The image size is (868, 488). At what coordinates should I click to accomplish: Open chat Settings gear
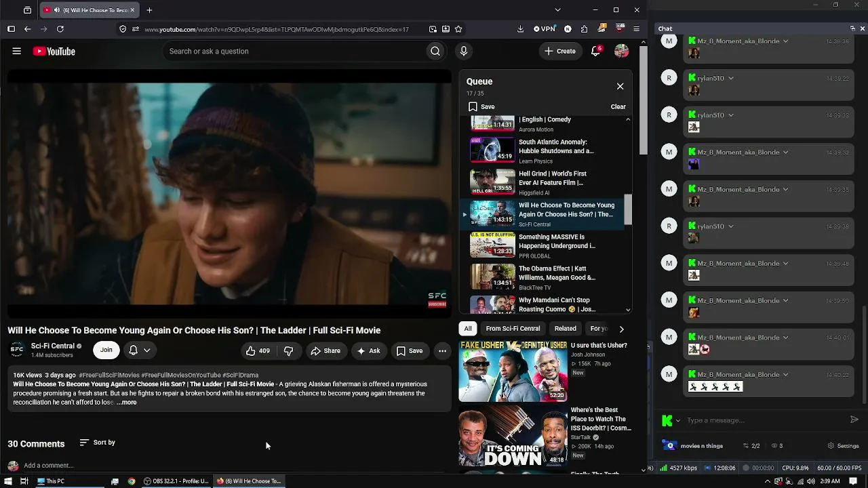click(844, 446)
